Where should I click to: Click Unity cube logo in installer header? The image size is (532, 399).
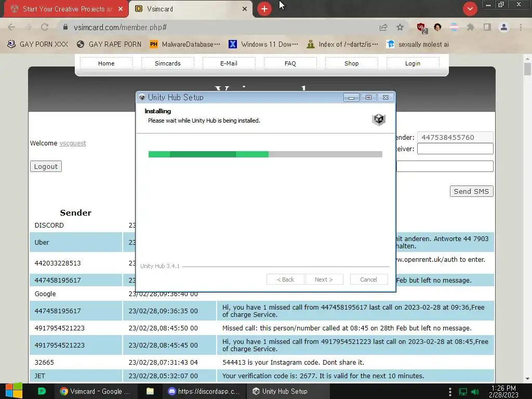[x=379, y=119]
